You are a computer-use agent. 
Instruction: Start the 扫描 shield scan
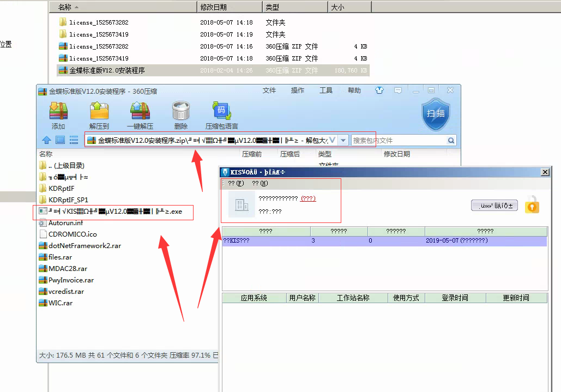coord(436,114)
